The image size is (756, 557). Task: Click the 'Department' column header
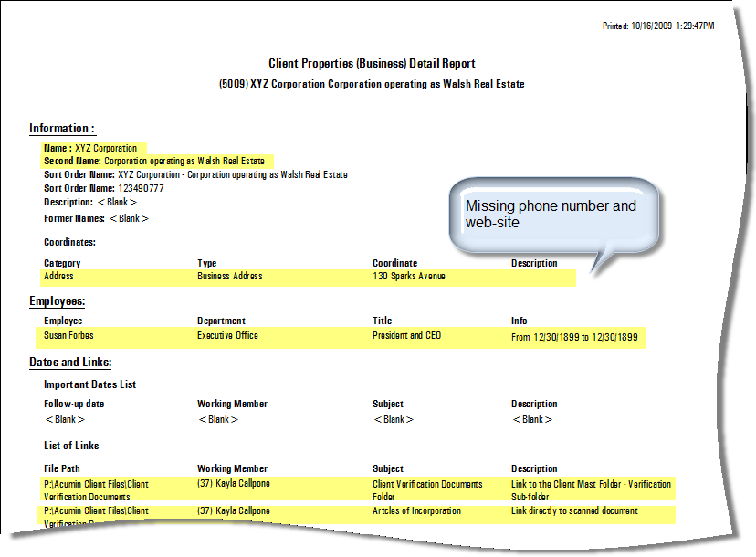(221, 321)
